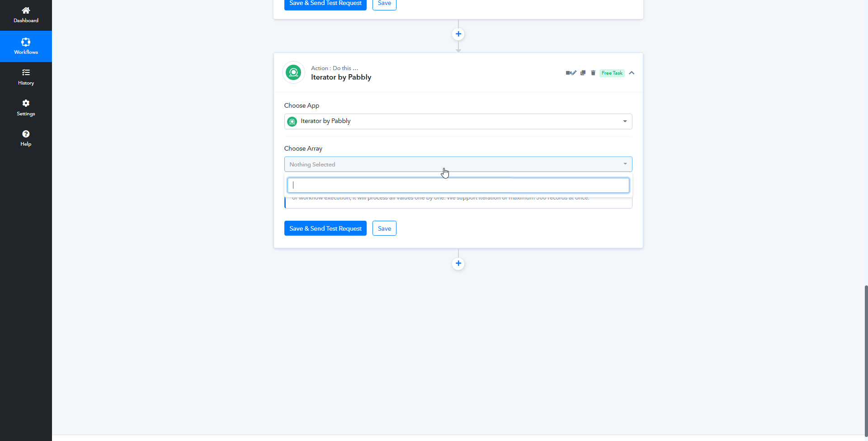868x441 pixels.
Task: Click the Iterator by Pabbly app logo
Action: [x=294, y=72]
